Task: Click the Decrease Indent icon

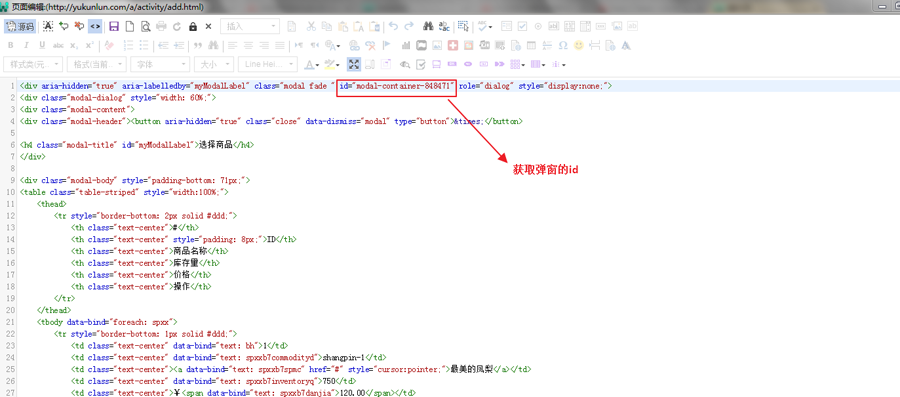Action: coord(163,45)
